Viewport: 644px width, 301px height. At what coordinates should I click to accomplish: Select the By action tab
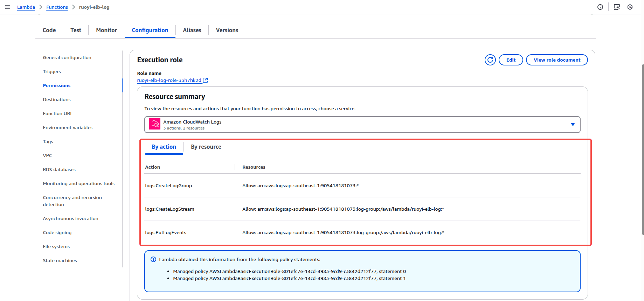(164, 147)
